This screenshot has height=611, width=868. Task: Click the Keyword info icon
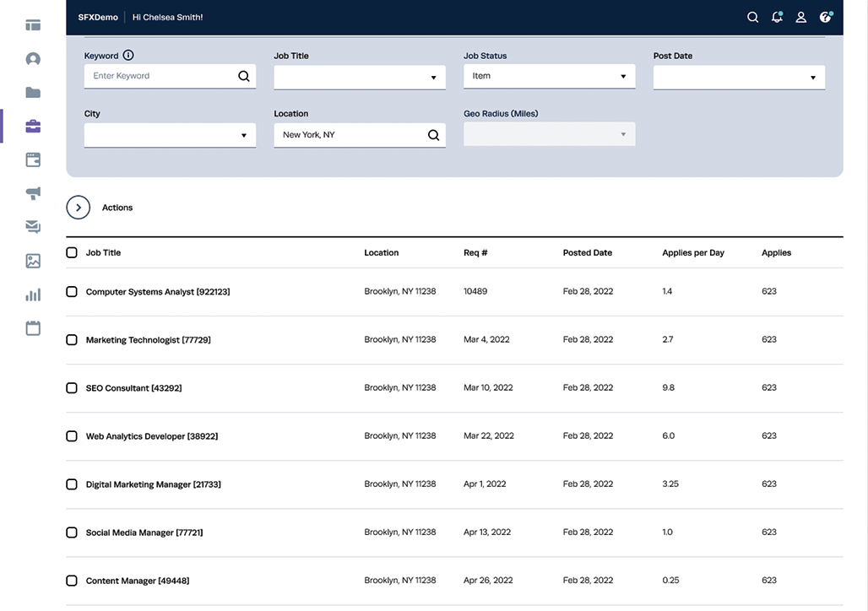pos(128,56)
